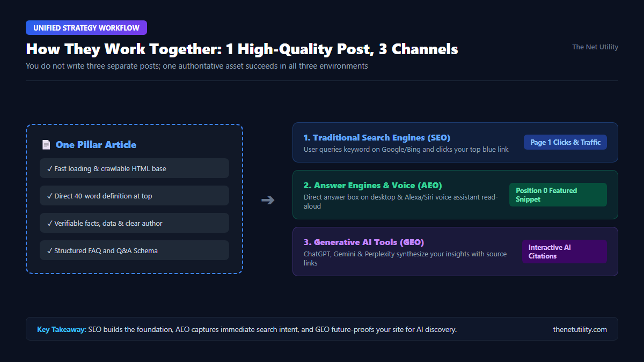Image resolution: width=644 pixels, height=362 pixels.
Task: Open the thenetutility.com link
Action: (x=580, y=329)
